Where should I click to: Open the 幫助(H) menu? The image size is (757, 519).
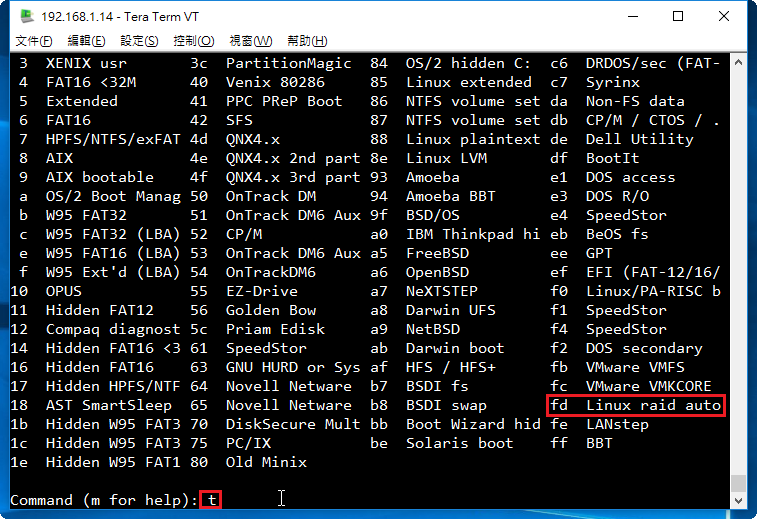pyautogui.click(x=307, y=41)
